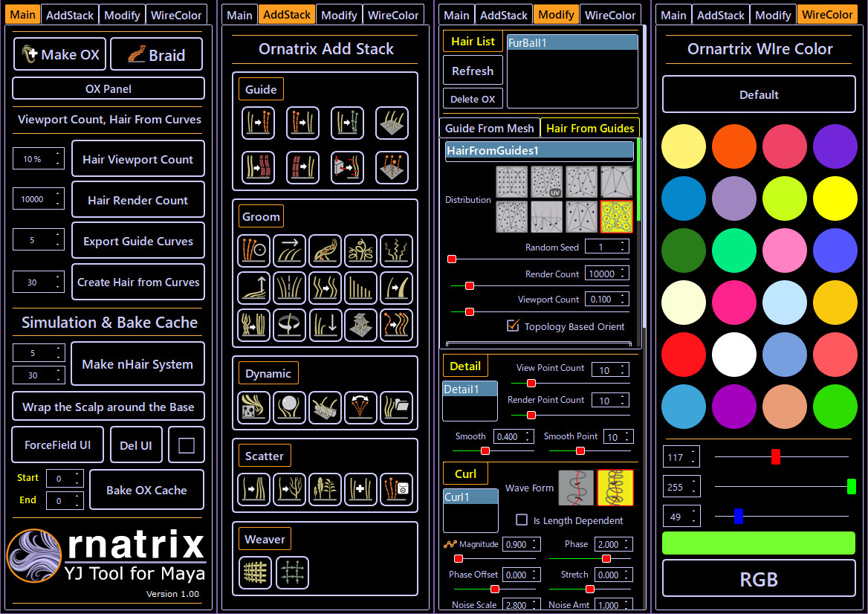Viewport: 868px width, 614px height.
Task: Select the rotate strands groom icon
Action: [x=289, y=325]
